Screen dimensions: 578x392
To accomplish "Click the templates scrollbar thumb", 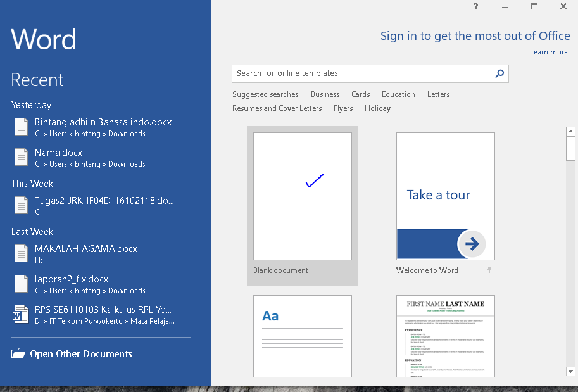I will (570, 148).
